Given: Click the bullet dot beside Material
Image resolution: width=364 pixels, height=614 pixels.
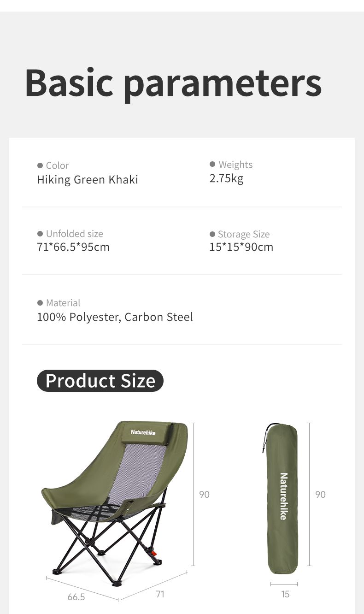Looking at the screenshot, I should pyautogui.click(x=40, y=303).
